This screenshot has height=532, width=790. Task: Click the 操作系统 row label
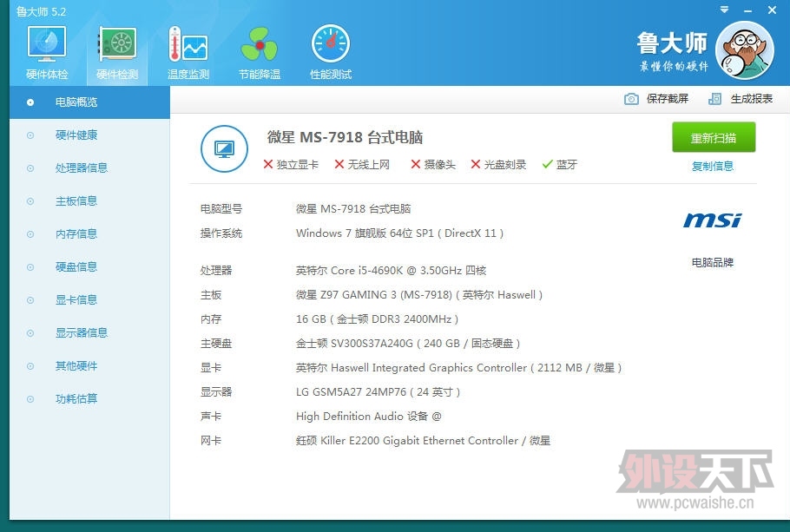[x=221, y=233]
